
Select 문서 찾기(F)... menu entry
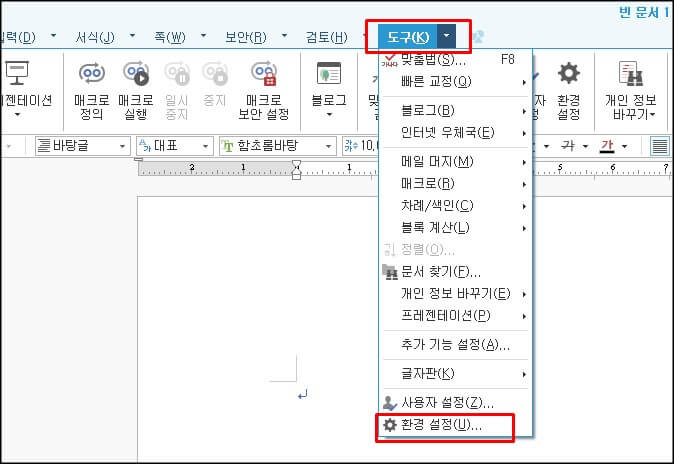tap(456, 272)
